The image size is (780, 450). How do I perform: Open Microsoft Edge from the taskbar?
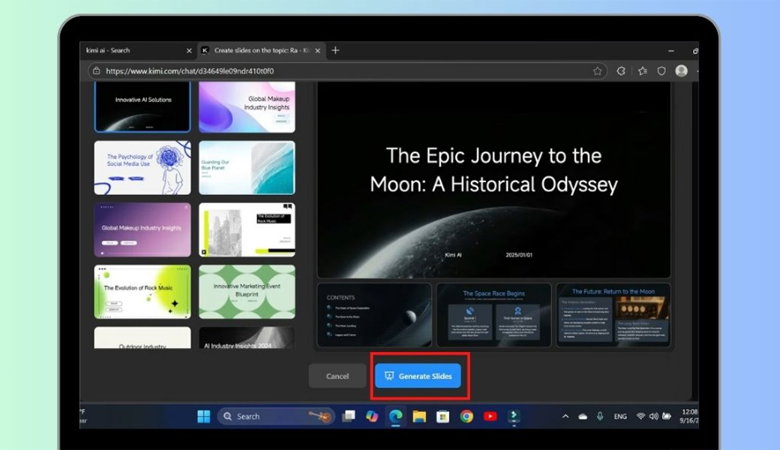395,416
